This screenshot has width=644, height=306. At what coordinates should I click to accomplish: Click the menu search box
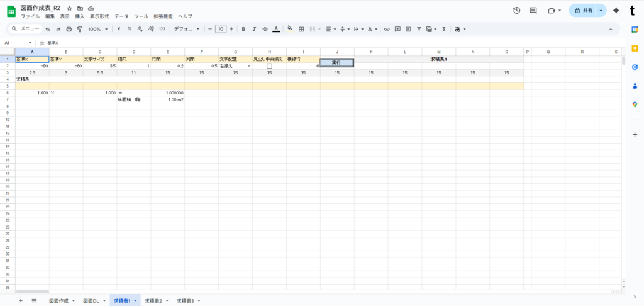pyautogui.click(x=25, y=29)
